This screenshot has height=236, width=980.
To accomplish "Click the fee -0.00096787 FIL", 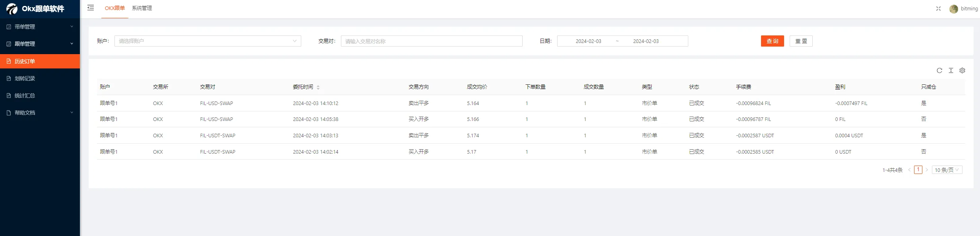I will [753, 119].
